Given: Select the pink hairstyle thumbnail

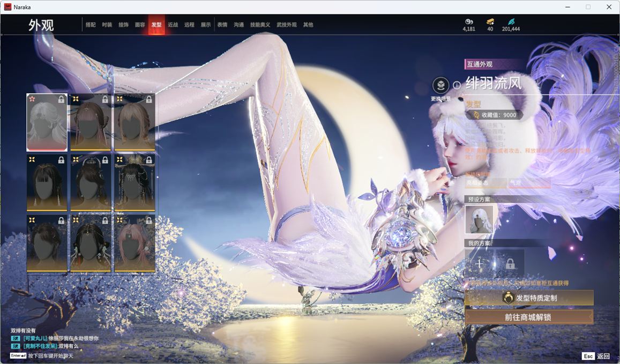Looking at the screenshot, I should click(x=135, y=243).
